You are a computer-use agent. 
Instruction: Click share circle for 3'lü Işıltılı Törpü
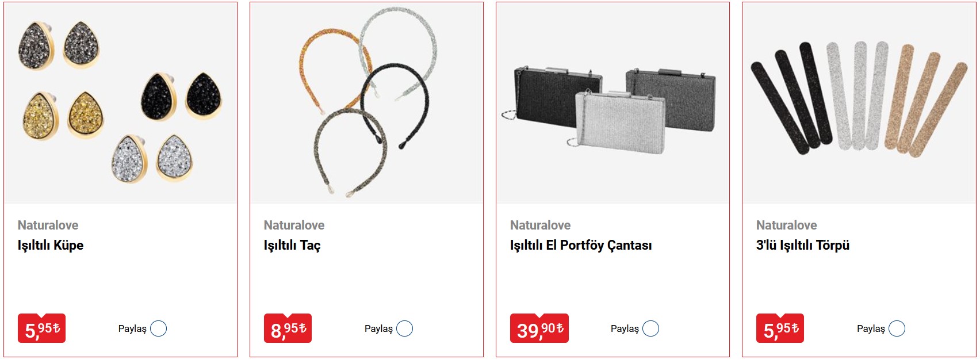[x=897, y=328]
